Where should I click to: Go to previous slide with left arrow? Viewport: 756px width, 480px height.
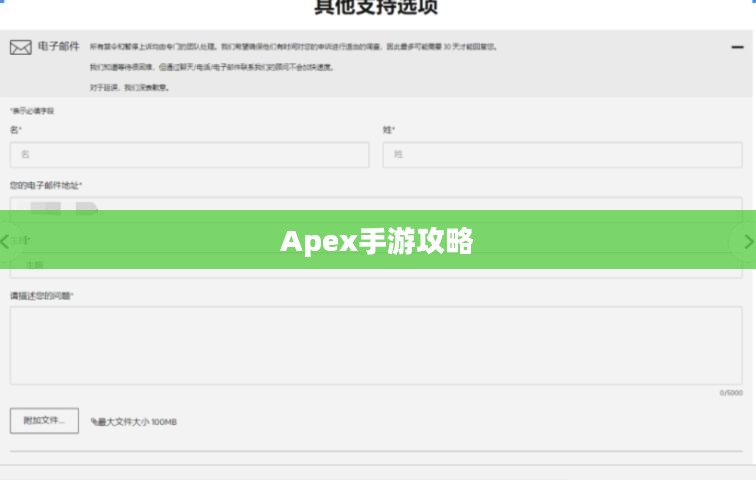tap(5, 241)
